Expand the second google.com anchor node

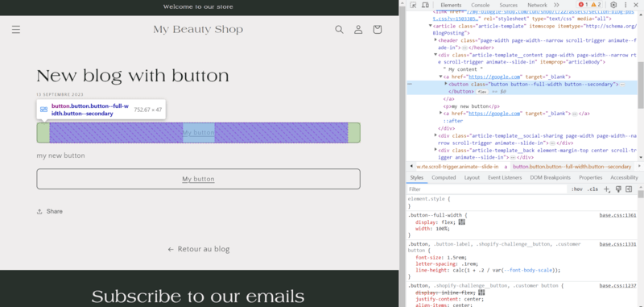point(441,113)
